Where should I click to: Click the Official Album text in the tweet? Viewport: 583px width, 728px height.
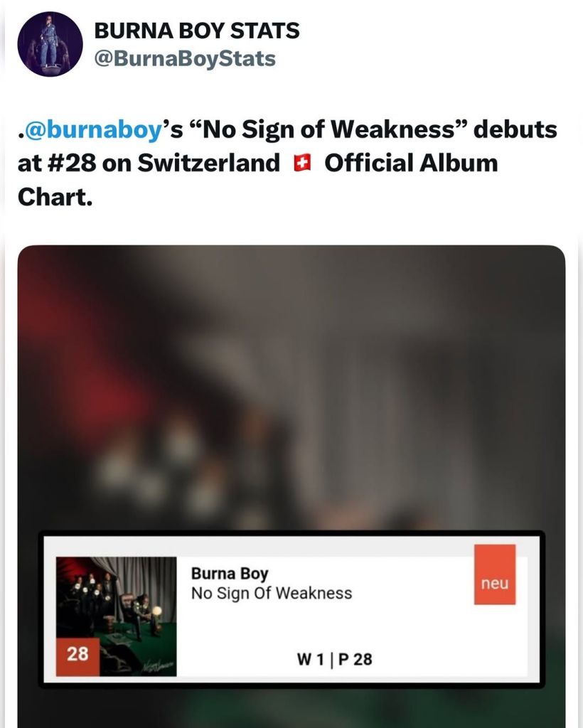(411, 163)
